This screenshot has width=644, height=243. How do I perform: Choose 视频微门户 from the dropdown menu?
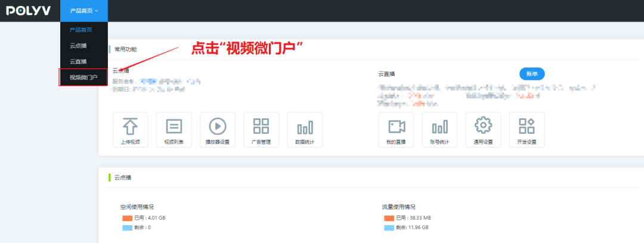(x=83, y=77)
